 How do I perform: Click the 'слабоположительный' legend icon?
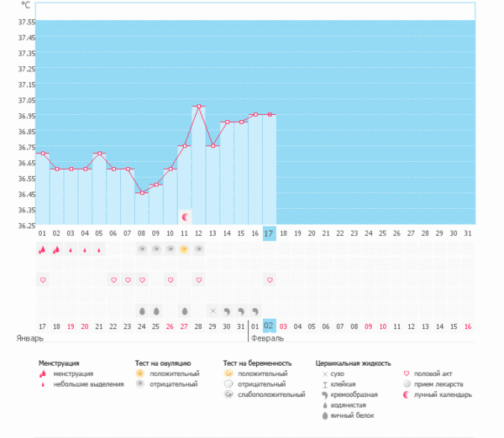click(228, 394)
